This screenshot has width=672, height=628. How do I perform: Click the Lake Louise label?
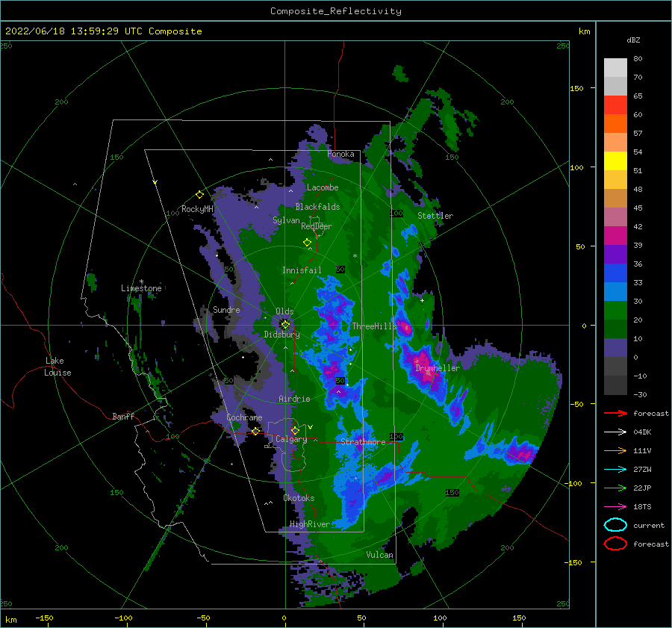[57, 367]
